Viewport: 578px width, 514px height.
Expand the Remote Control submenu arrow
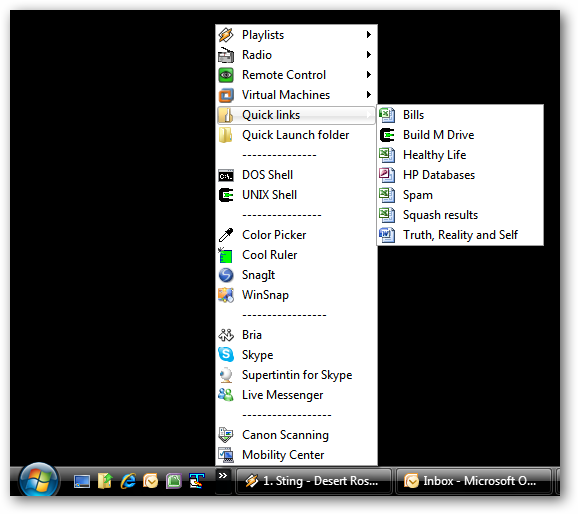pyautogui.click(x=369, y=74)
